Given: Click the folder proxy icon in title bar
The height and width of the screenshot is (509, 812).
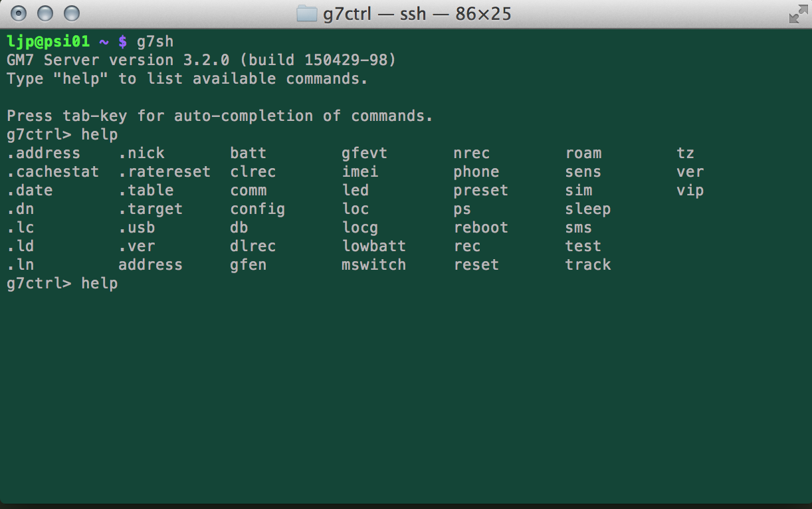Looking at the screenshot, I should tap(306, 14).
